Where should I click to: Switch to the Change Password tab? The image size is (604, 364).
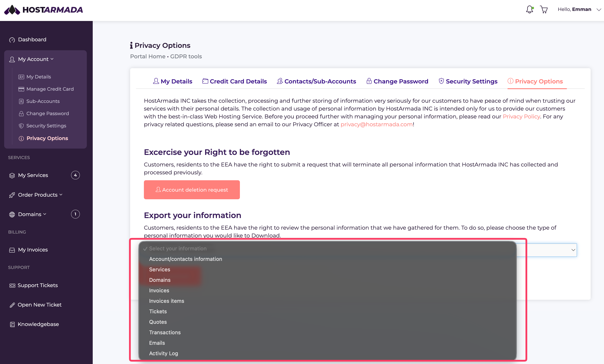(x=397, y=81)
